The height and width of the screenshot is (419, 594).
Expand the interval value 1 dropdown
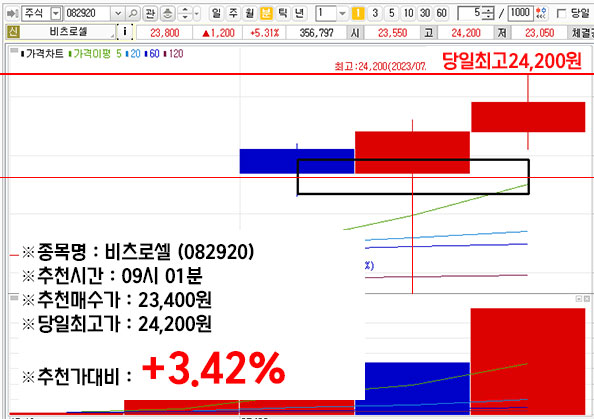coord(342,14)
